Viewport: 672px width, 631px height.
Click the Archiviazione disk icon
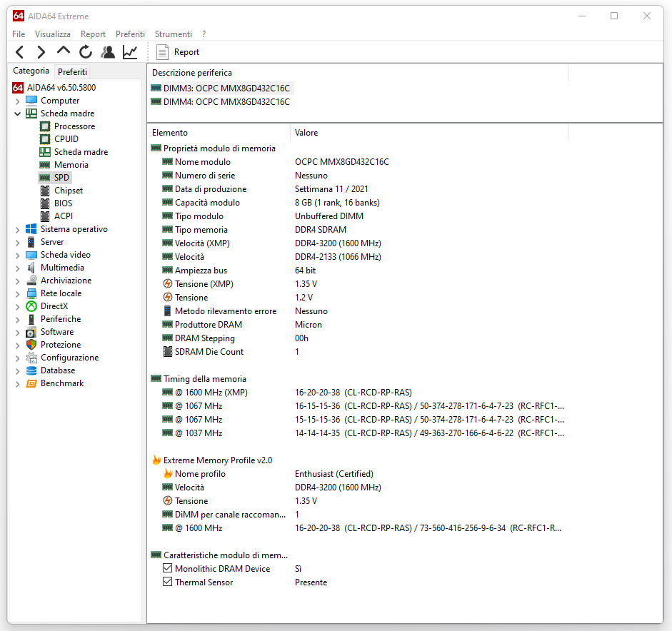(x=31, y=281)
